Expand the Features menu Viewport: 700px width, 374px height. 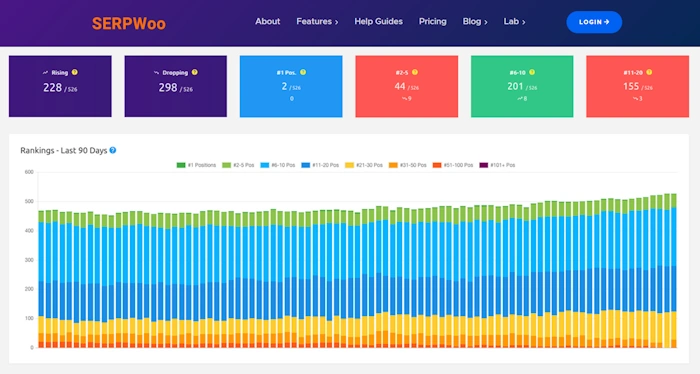click(x=317, y=21)
